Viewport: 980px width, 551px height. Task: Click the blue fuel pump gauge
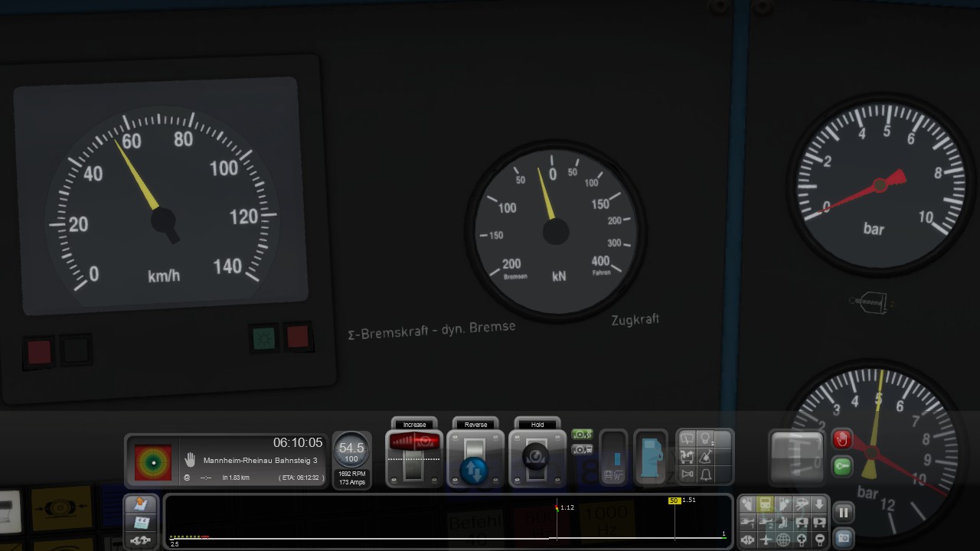pyautogui.click(x=651, y=458)
